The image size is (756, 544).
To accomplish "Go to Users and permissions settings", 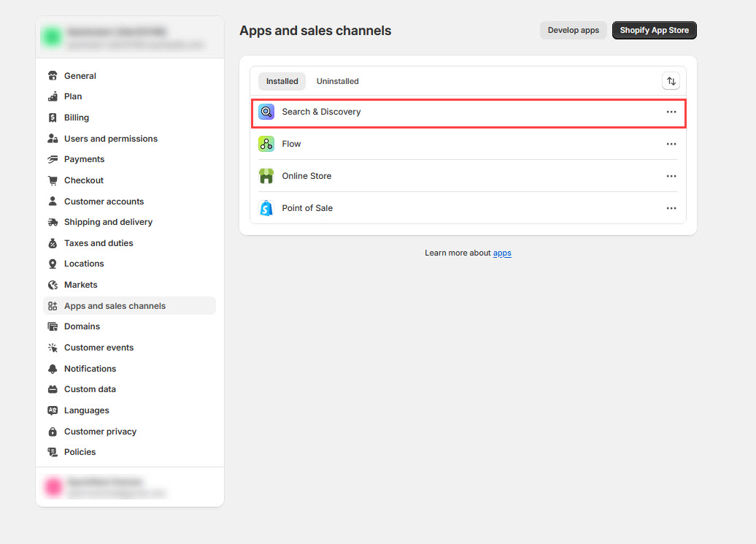I will (110, 139).
